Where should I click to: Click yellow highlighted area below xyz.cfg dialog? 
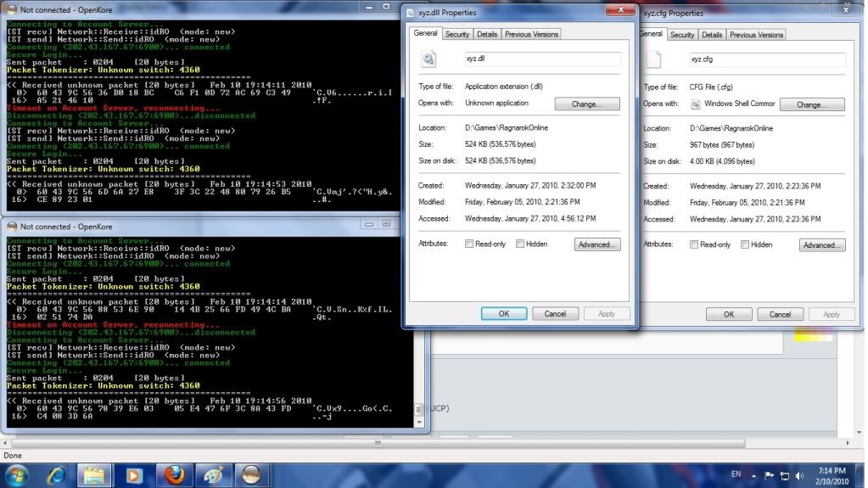813,336
